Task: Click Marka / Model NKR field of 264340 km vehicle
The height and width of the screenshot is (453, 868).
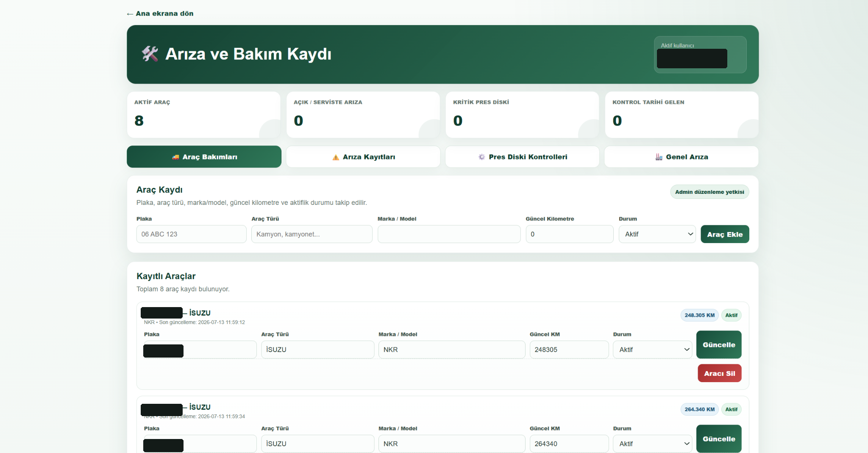Action: coord(452,444)
